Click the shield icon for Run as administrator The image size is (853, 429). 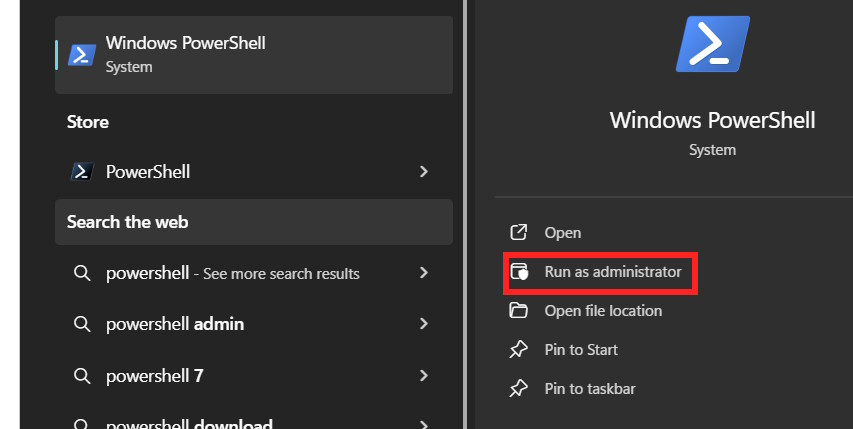(x=518, y=271)
